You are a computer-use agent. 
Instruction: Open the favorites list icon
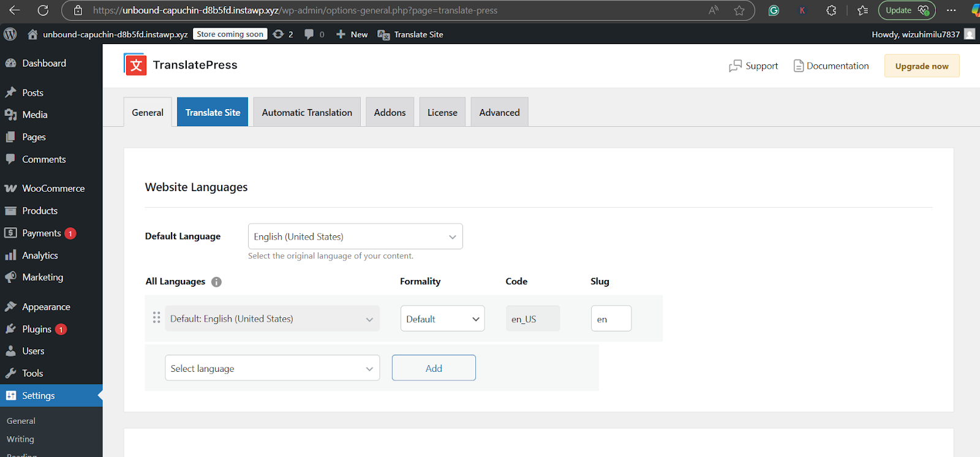(x=862, y=10)
